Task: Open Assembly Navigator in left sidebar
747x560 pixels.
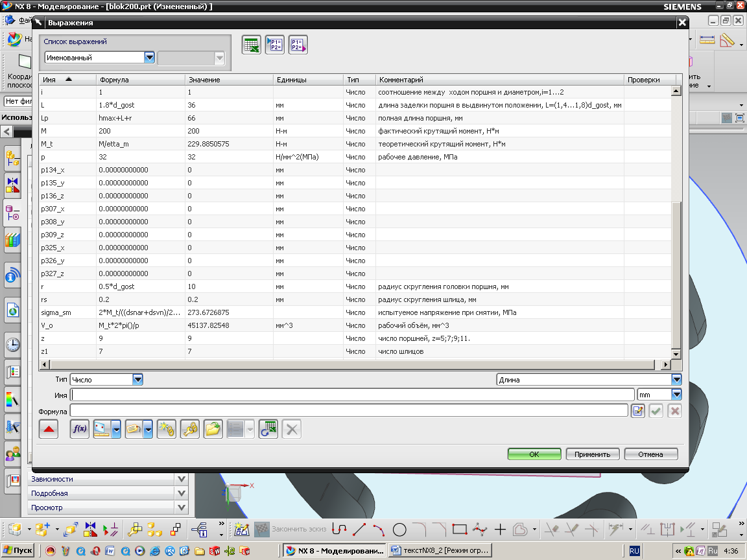Action: point(13,159)
